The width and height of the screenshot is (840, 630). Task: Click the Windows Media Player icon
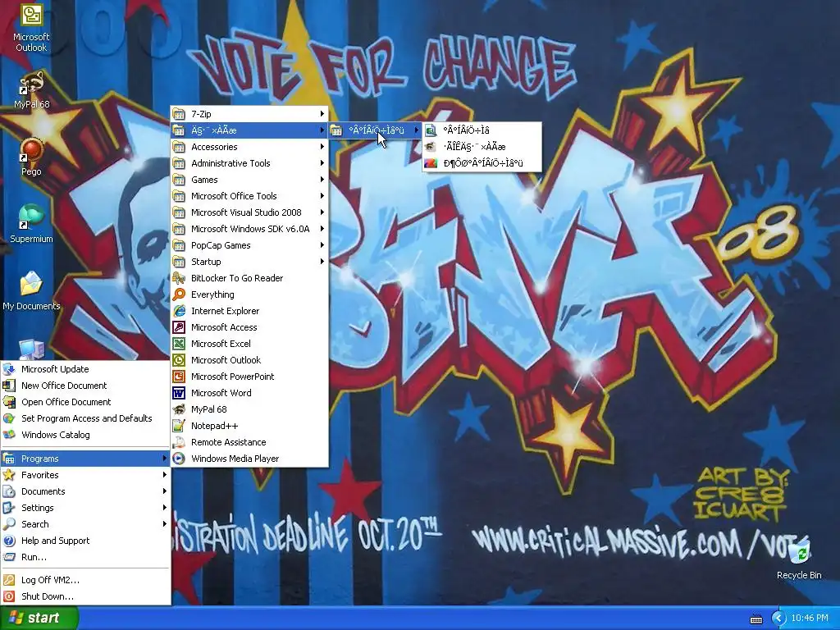pos(179,459)
